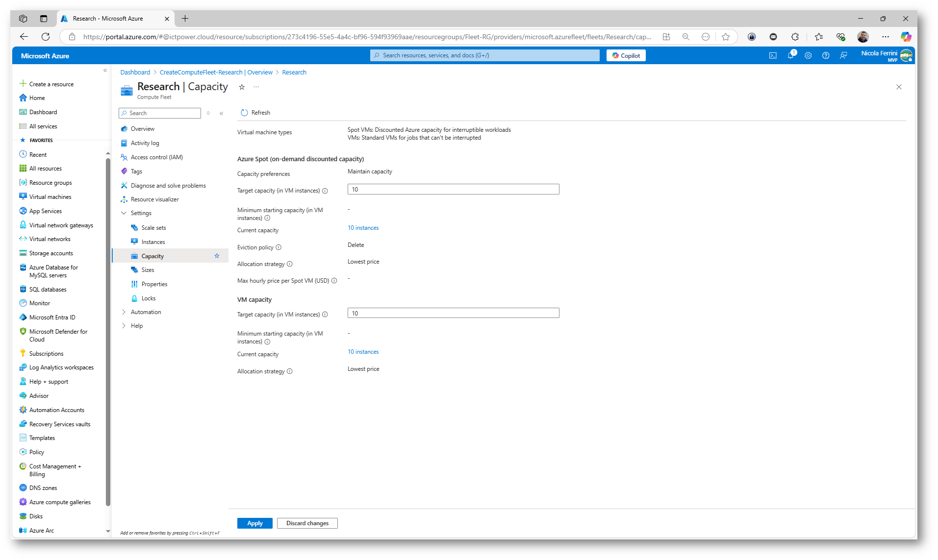This screenshot has height=560, width=938.
Task: Open Tags menu item
Action: [136, 171]
